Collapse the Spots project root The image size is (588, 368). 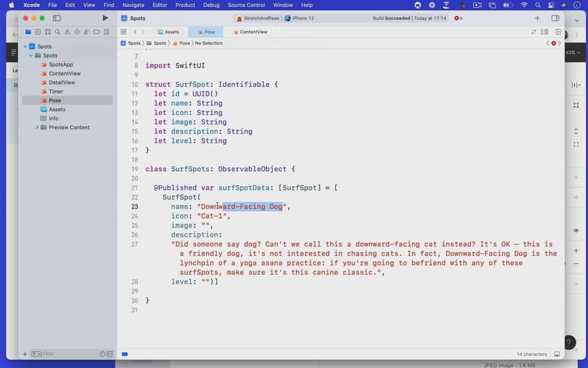[x=26, y=47]
